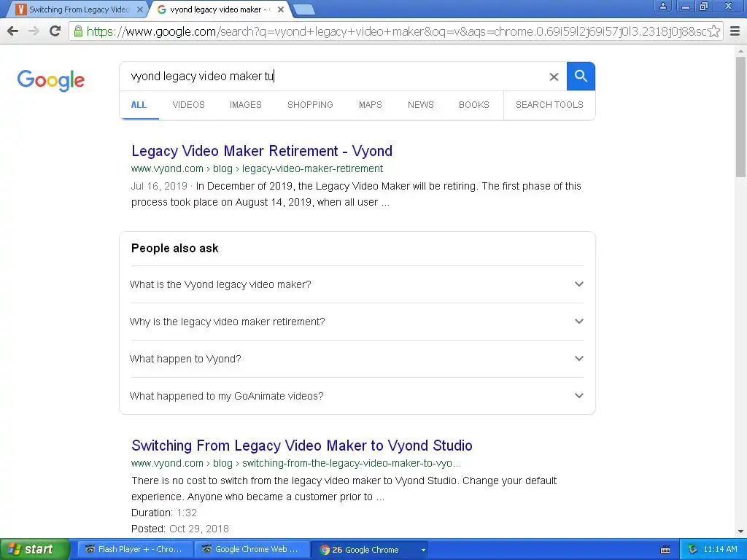Click the page scroll-down arrow

pyautogui.click(x=741, y=532)
